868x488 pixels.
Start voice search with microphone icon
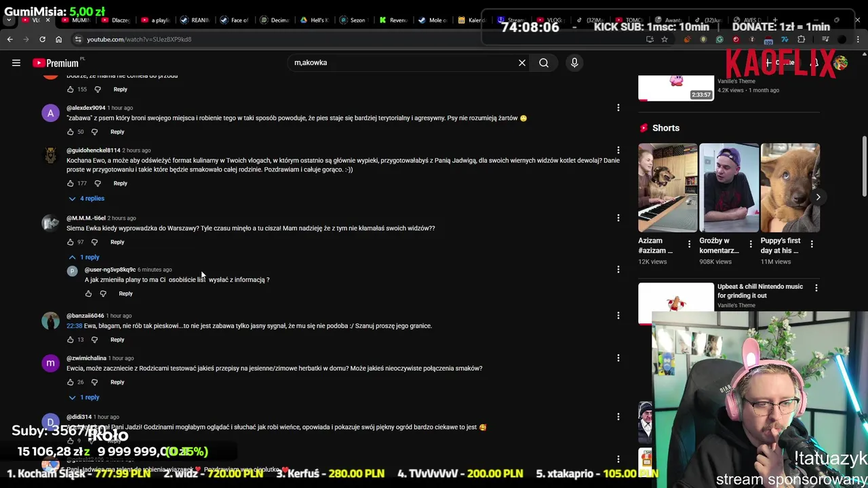[x=574, y=63]
